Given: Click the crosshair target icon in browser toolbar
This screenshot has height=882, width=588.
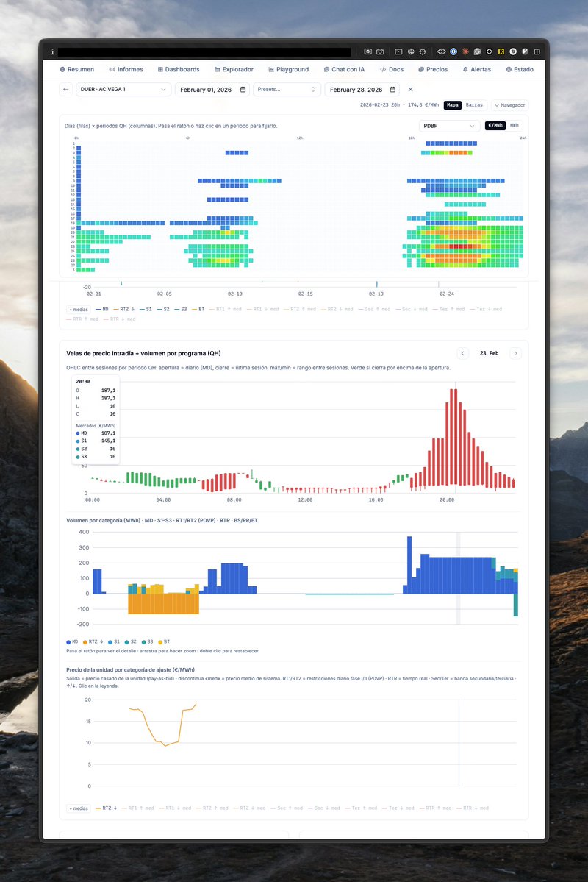Looking at the screenshot, I should coord(423,51).
